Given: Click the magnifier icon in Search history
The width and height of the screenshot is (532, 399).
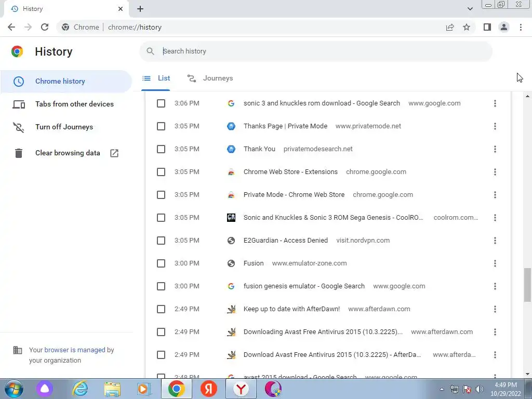Looking at the screenshot, I should (x=150, y=51).
